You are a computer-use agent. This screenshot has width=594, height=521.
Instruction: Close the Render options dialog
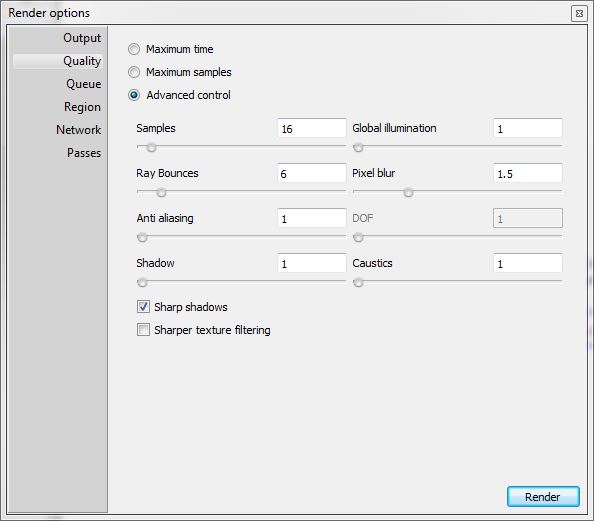579,14
